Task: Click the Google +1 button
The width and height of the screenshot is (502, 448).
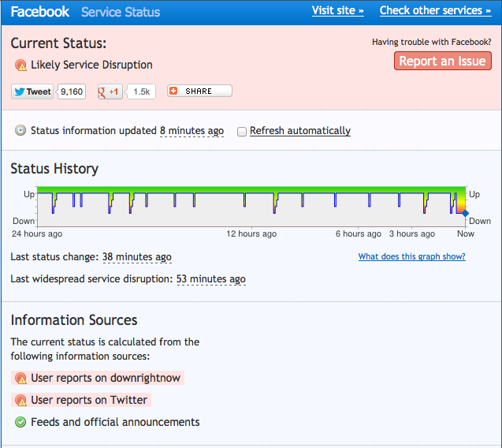Action: click(110, 92)
